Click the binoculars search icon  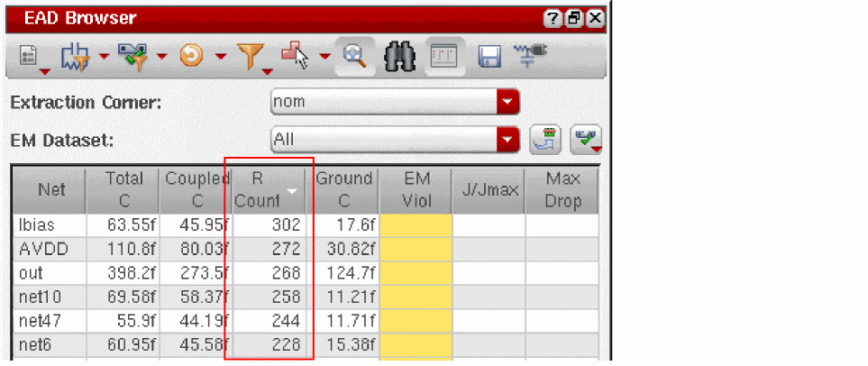pos(399,57)
